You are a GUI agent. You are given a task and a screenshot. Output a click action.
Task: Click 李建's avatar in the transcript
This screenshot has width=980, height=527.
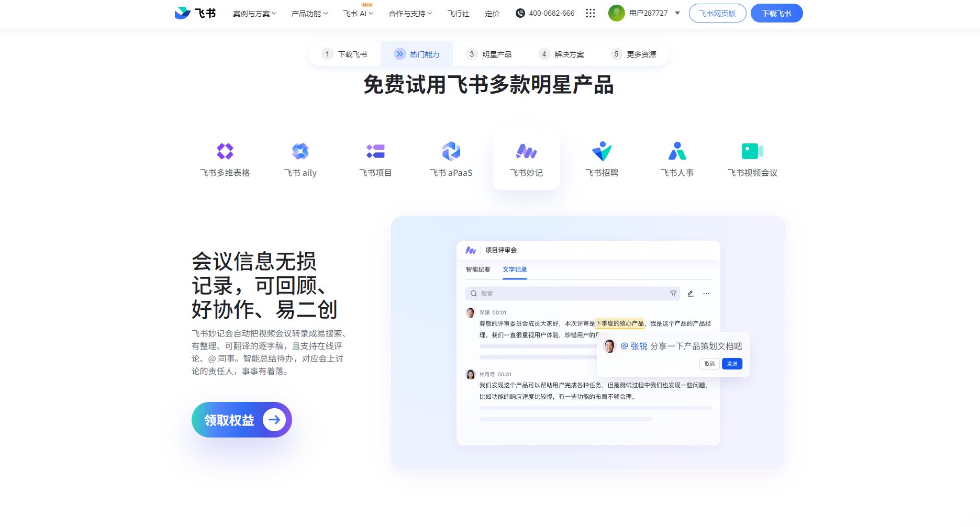[x=470, y=312]
